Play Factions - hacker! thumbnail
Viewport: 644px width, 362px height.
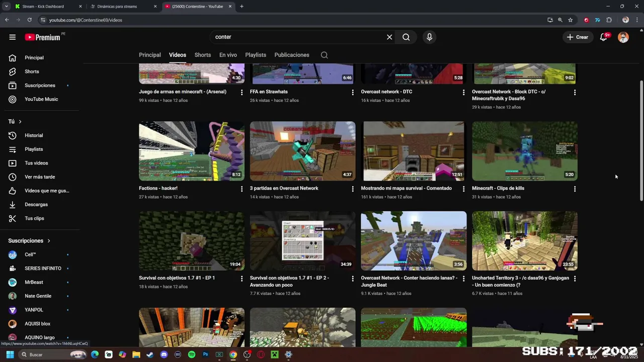click(x=192, y=151)
